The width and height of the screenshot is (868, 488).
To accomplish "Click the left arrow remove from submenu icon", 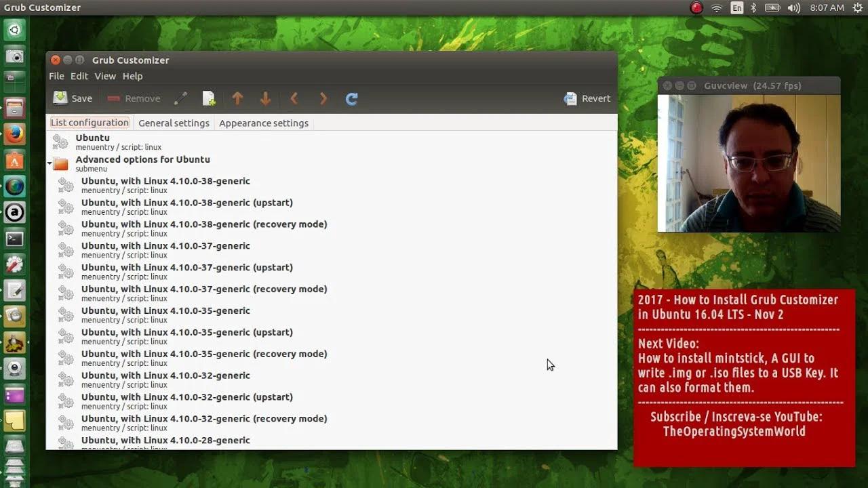I will (x=294, y=99).
